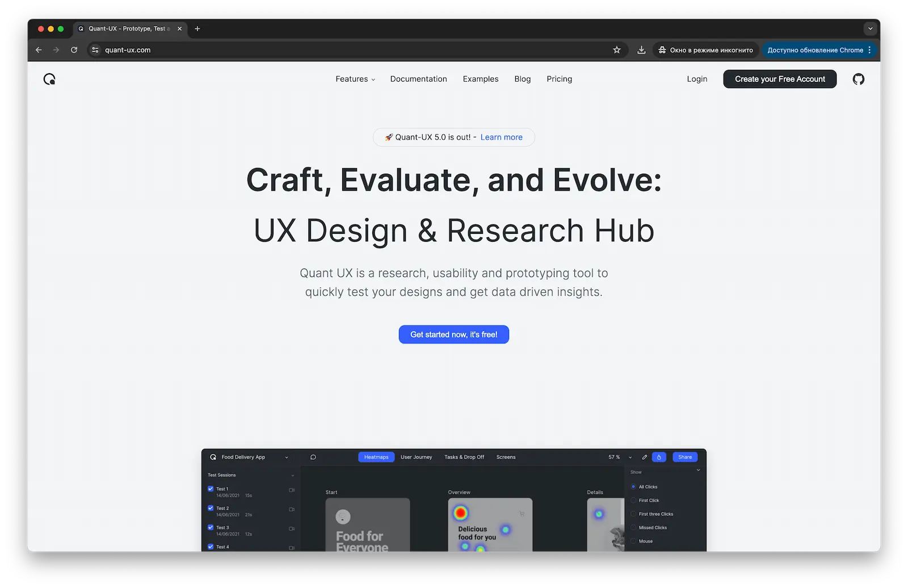Click the Learn more link

[501, 137]
